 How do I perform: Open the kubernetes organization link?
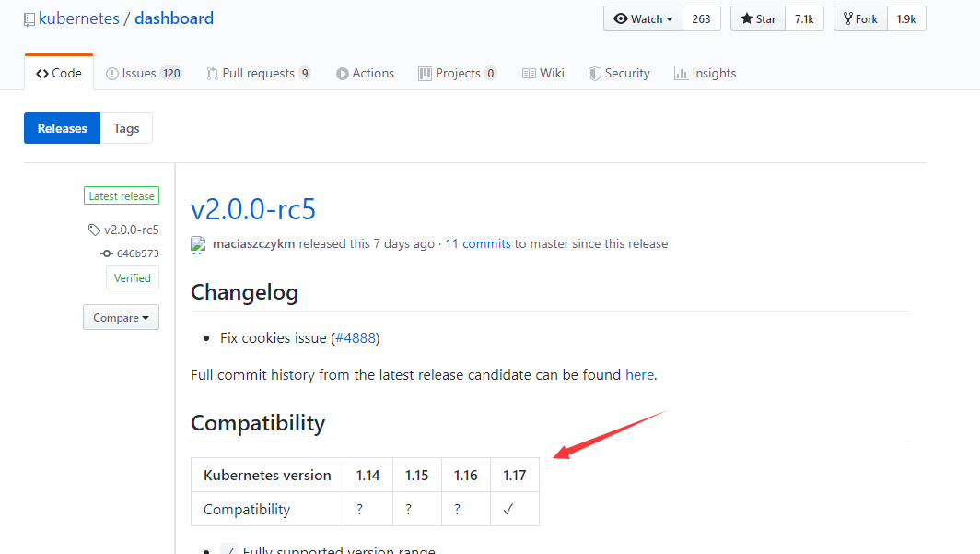pos(79,18)
